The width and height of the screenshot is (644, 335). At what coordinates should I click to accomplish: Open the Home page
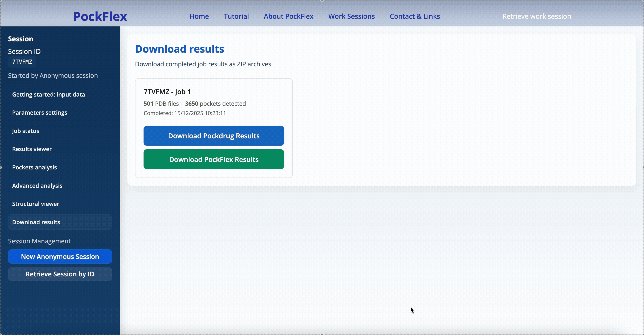point(199,16)
